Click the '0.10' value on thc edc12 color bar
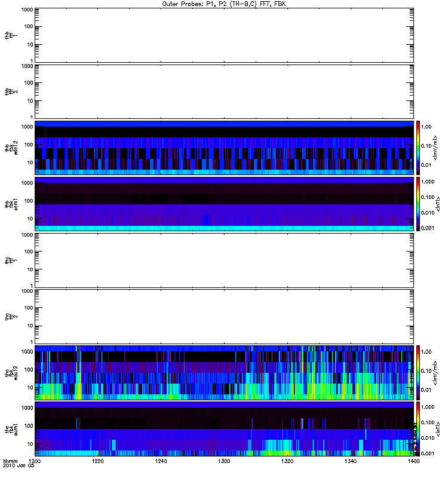Image resolution: width=448 pixels, height=478 pixels. 426,370
